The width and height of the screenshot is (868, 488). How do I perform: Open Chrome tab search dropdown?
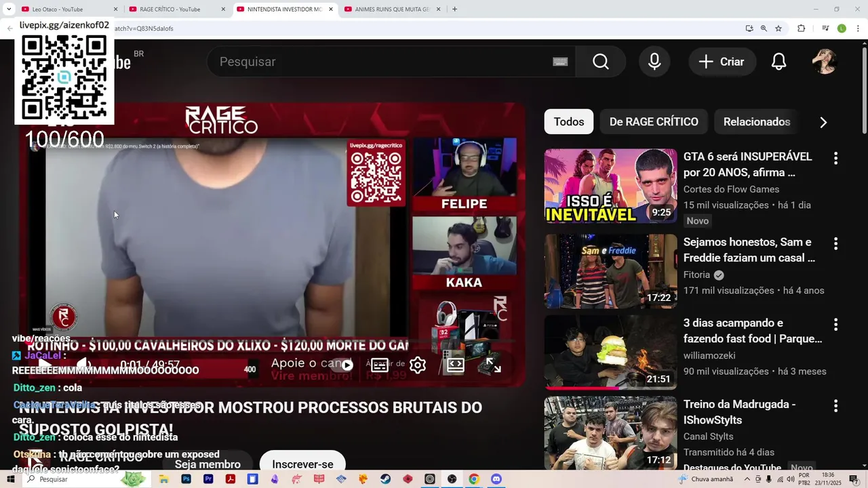[9, 9]
